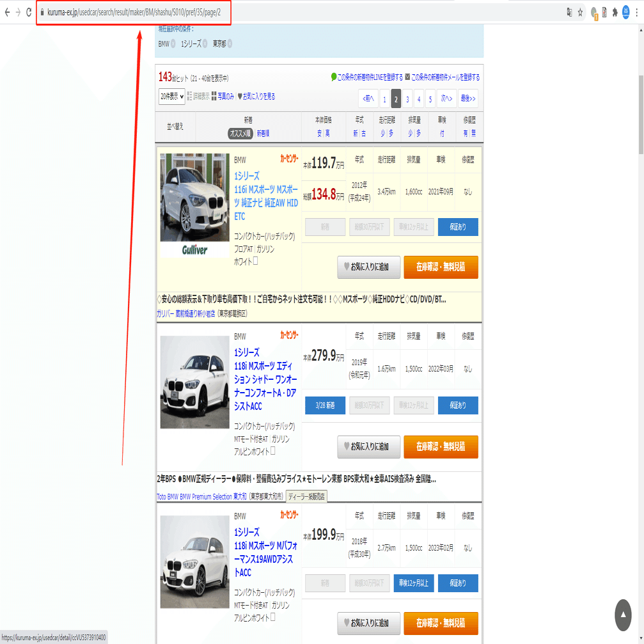
Task: Remove the BMW filter tag
Action: tap(173, 43)
